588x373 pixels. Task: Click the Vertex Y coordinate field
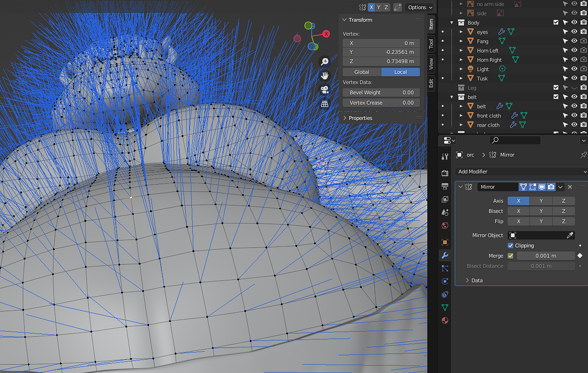click(381, 52)
